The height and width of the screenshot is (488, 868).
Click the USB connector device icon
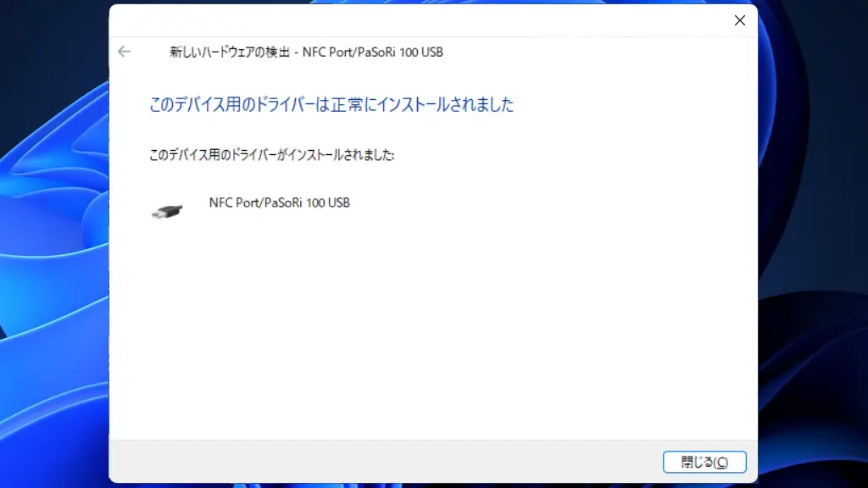[x=166, y=212]
